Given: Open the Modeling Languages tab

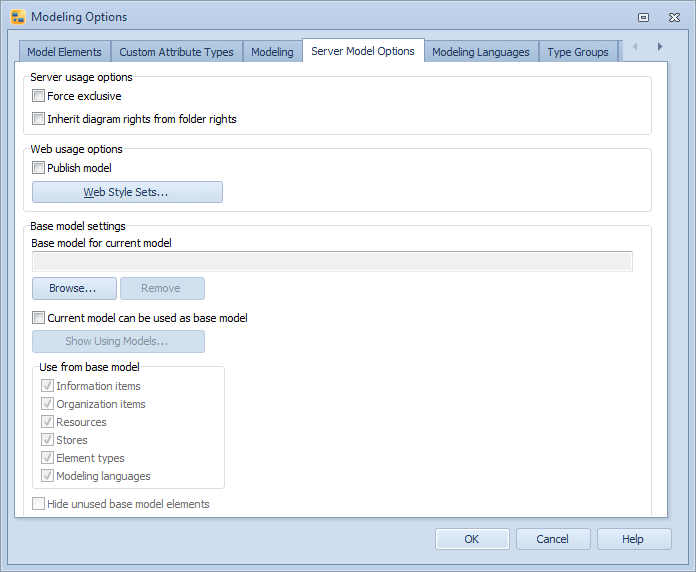Looking at the screenshot, I should click(481, 52).
